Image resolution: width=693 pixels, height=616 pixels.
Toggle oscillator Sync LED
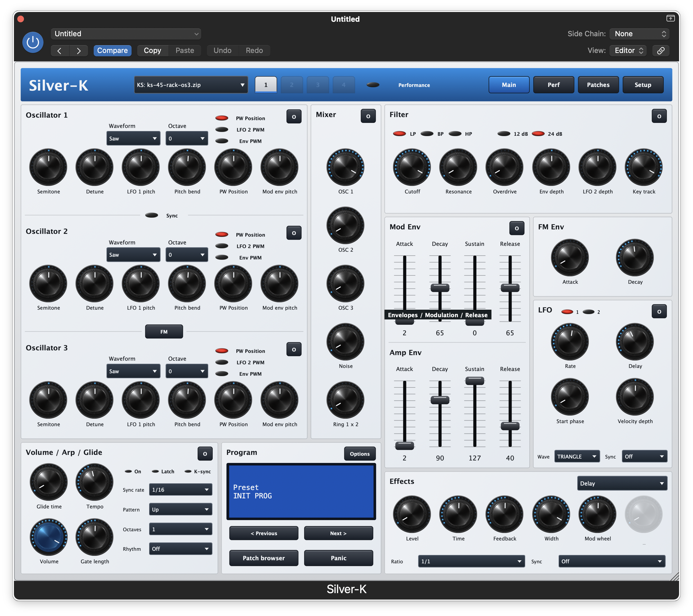(152, 215)
